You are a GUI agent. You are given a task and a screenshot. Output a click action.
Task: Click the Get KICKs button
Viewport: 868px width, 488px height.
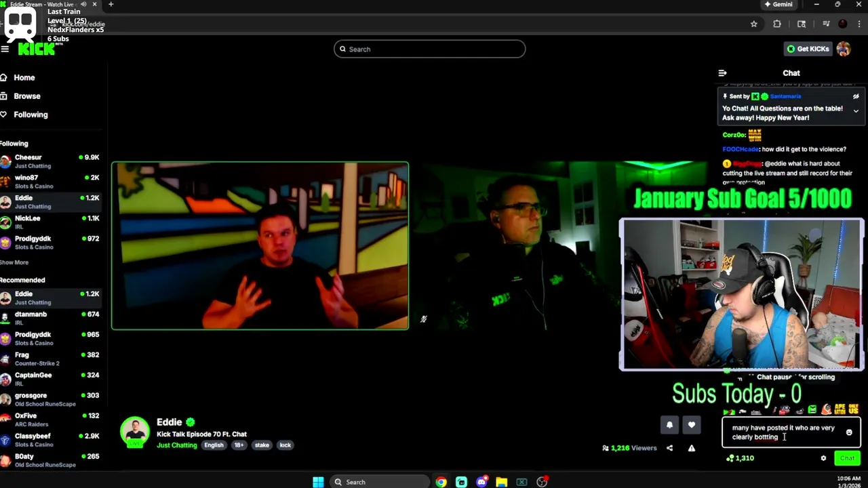(808, 49)
